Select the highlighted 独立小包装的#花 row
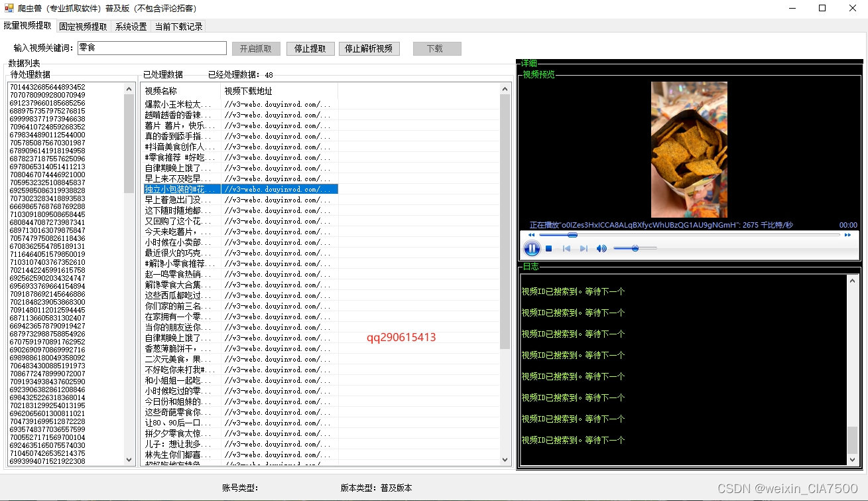This screenshot has width=868, height=501. 180,188
